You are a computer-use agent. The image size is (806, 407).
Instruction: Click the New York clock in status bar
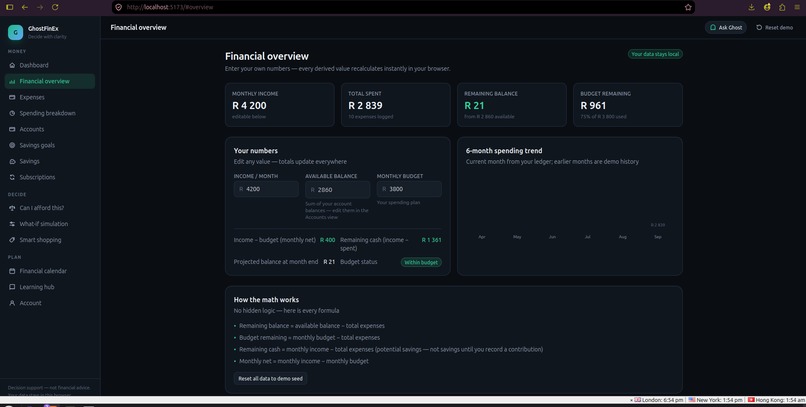click(716, 400)
